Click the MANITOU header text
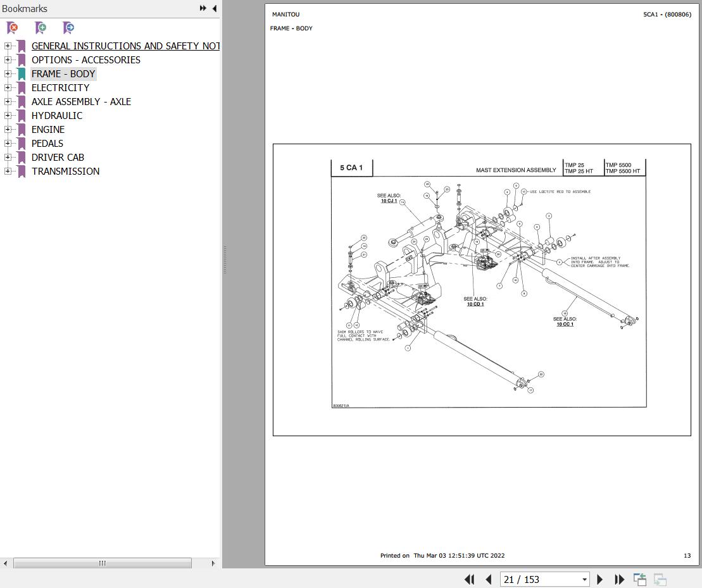702x588 pixels. tap(285, 15)
